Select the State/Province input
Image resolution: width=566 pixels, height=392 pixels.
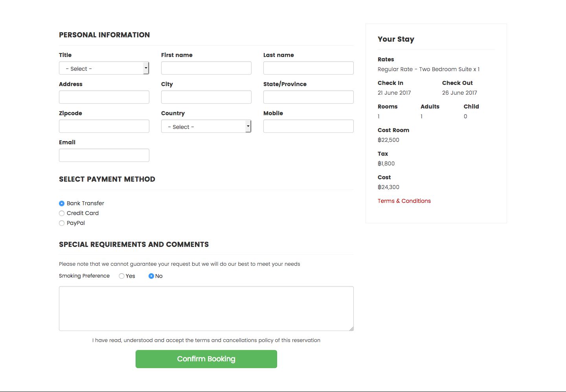[308, 97]
